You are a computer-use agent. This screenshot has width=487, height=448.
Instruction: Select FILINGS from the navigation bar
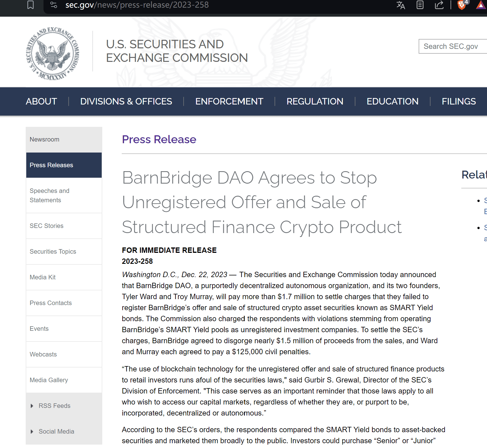coord(458,101)
